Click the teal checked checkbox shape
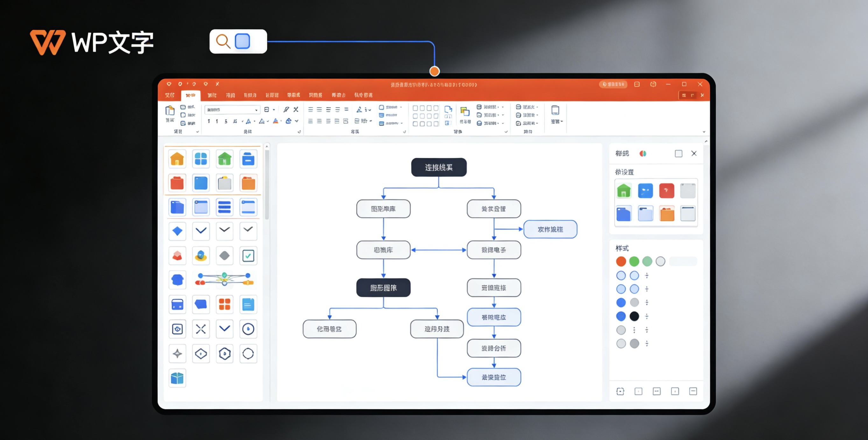The image size is (868, 440). pyautogui.click(x=248, y=256)
